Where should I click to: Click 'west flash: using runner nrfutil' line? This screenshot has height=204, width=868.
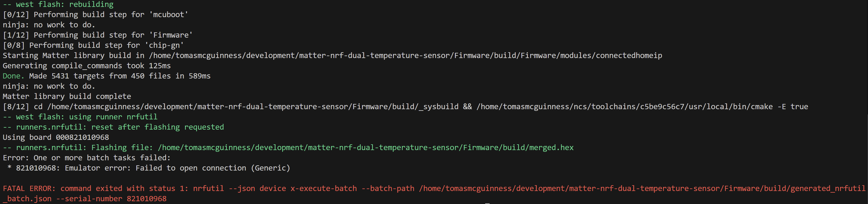pos(80,117)
